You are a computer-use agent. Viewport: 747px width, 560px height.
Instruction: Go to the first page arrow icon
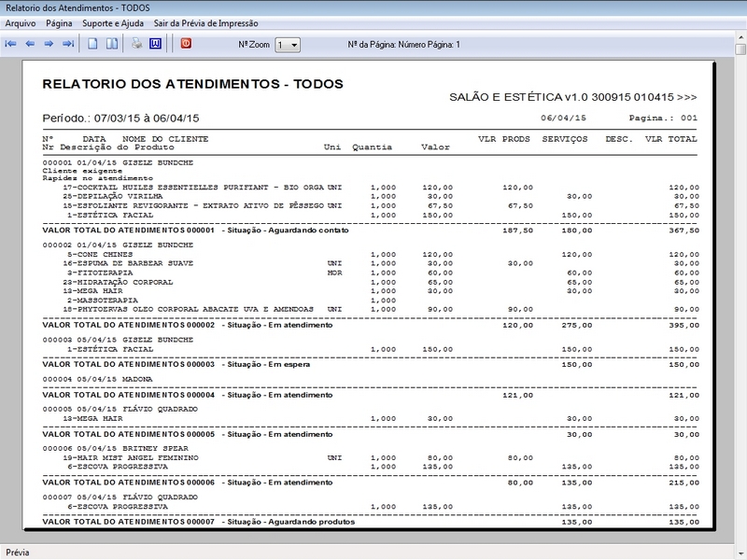(10, 44)
